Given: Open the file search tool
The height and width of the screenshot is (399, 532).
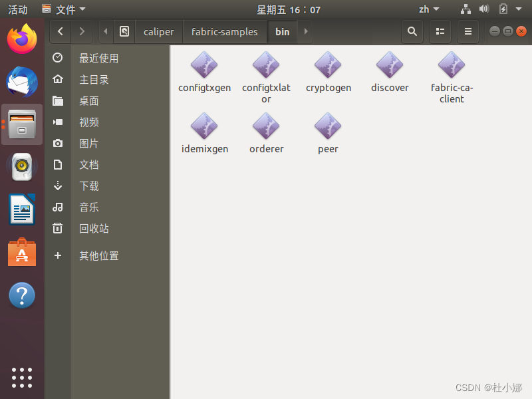Looking at the screenshot, I should pos(412,31).
